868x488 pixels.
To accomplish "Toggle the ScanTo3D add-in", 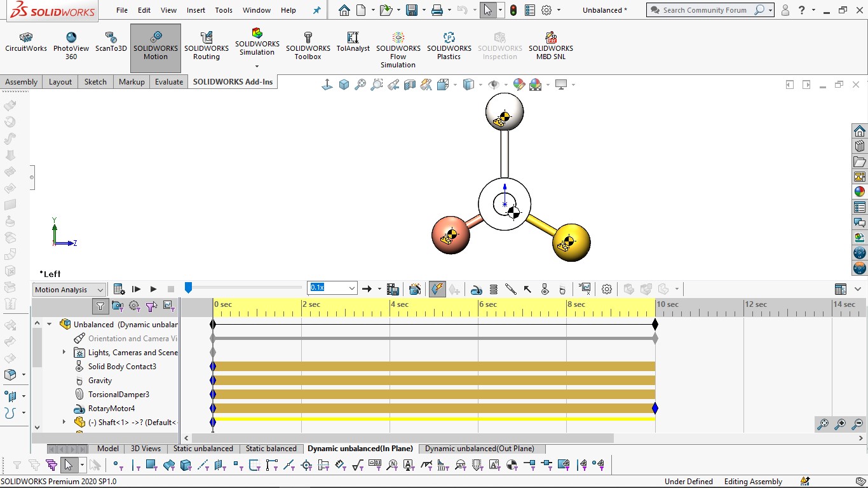I will (111, 43).
